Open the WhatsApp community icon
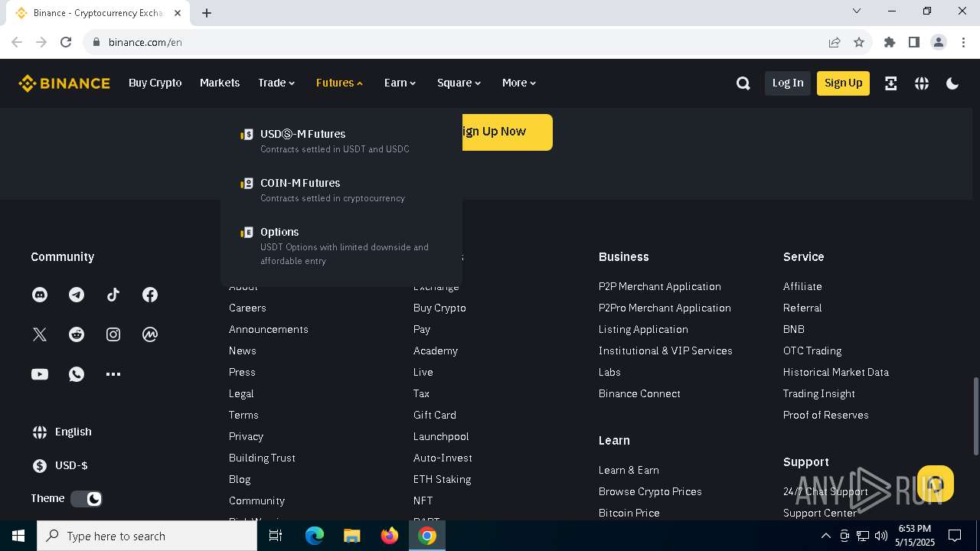The height and width of the screenshot is (551, 980). point(77,374)
